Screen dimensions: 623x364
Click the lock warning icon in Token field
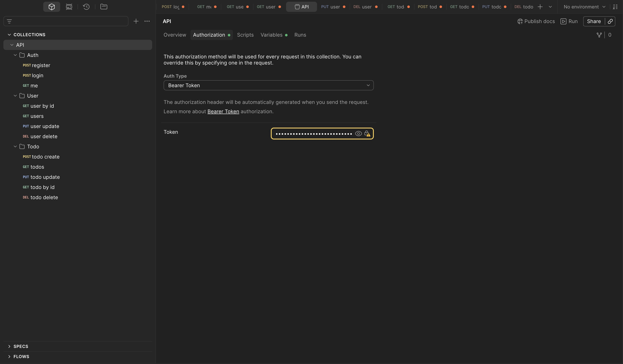(x=367, y=134)
